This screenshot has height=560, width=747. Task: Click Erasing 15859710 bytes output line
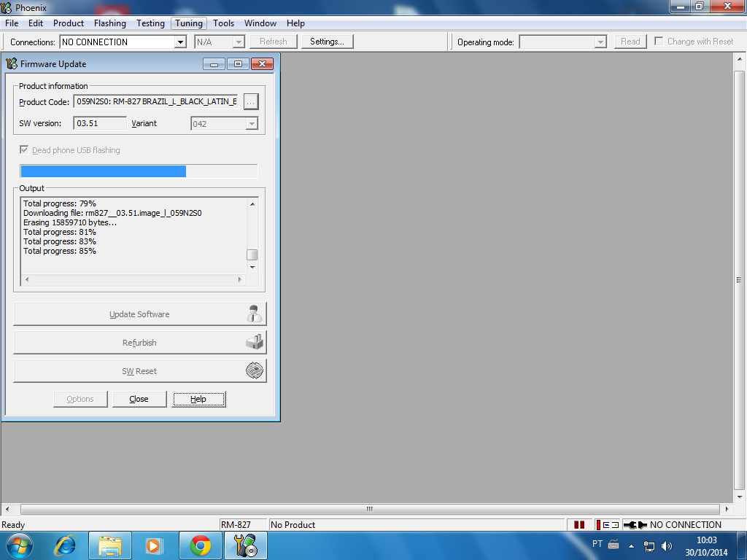[69, 222]
